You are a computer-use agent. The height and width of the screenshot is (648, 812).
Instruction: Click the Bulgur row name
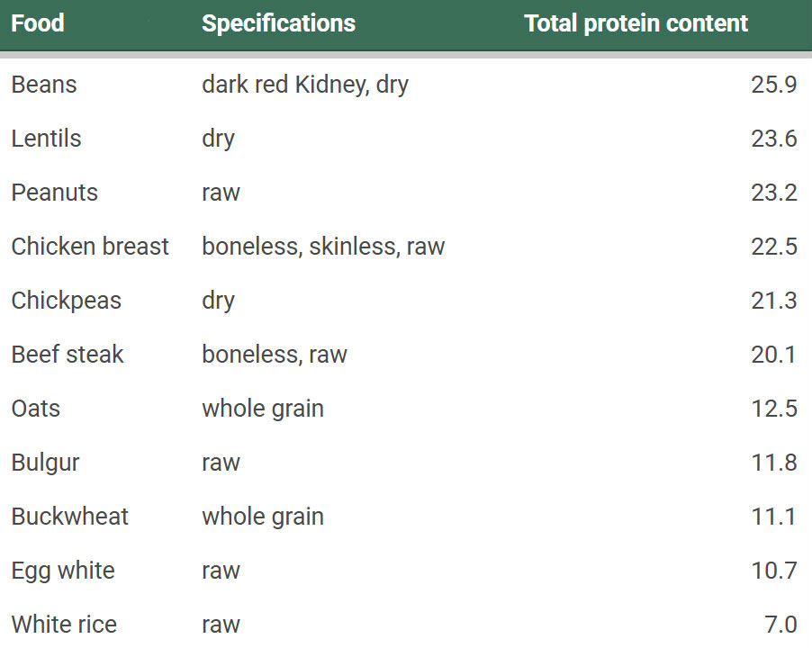[x=45, y=463]
